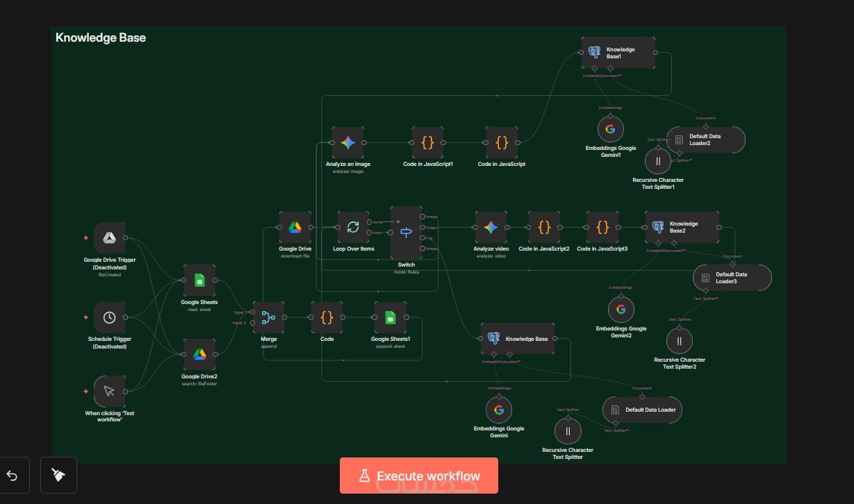
Task: Select the Google Drive Trigger node
Action: (109, 238)
